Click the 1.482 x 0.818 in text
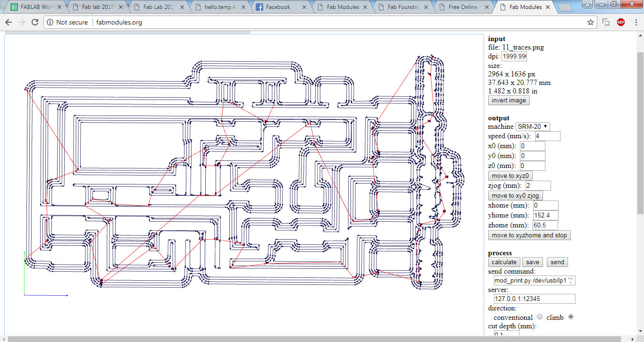The image size is (644, 342). (513, 91)
